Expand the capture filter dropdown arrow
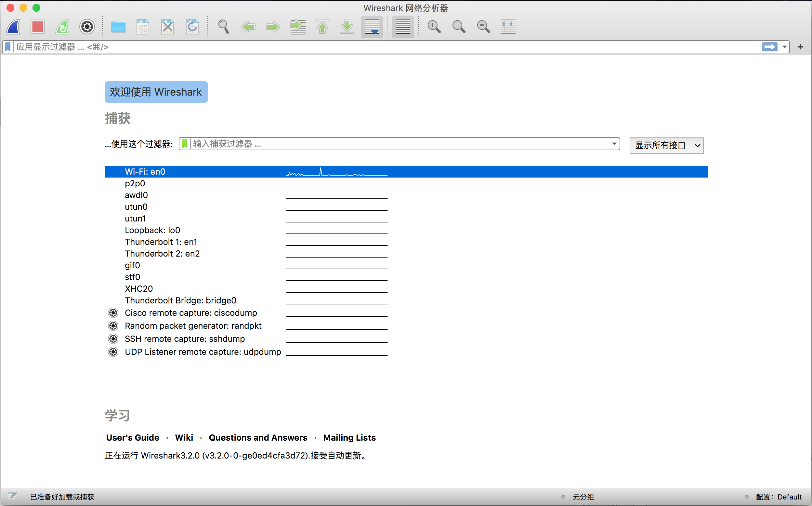Screen dimensions: 812x506 (614, 144)
